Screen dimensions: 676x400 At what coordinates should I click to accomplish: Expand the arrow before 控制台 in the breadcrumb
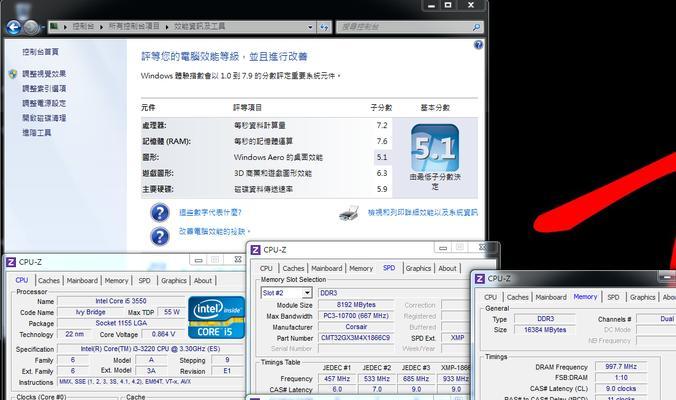65,27
